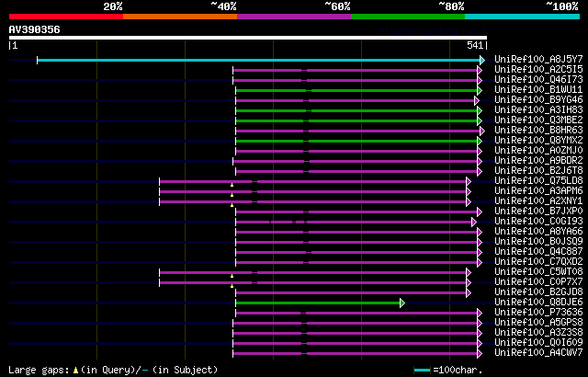Click the purple arrowhead ending the A2XNY1 alignment
The image size is (588, 377).
pos(469,201)
